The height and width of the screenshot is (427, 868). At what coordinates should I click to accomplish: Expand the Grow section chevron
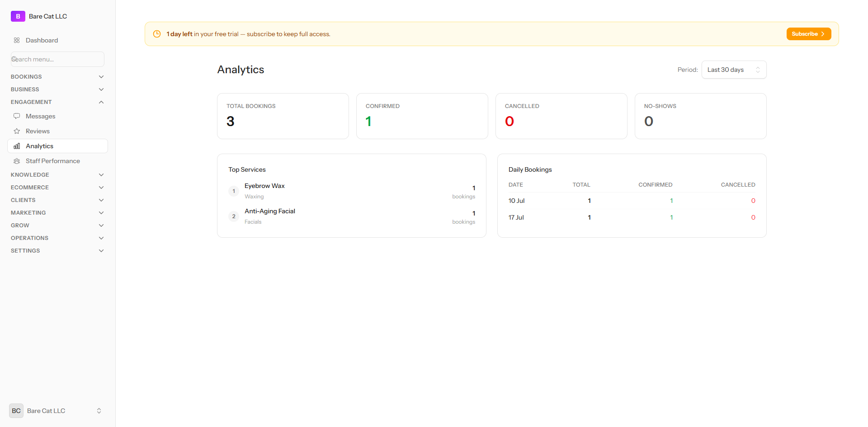pyautogui.click(x=101, y=225)
